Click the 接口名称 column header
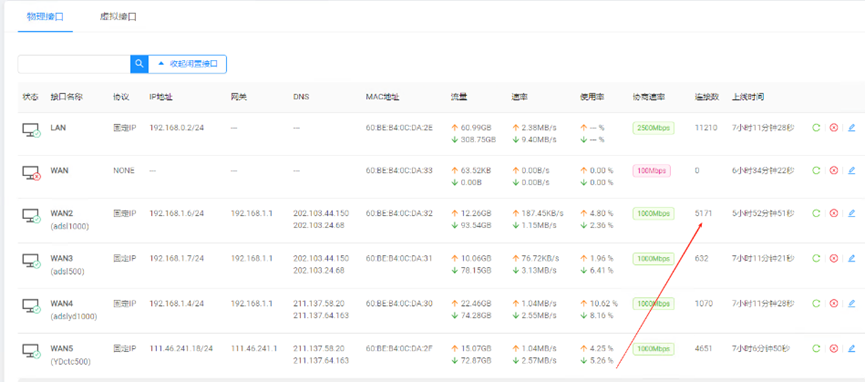Viewport: 865px width, 382px height. (x=66, y=97)
